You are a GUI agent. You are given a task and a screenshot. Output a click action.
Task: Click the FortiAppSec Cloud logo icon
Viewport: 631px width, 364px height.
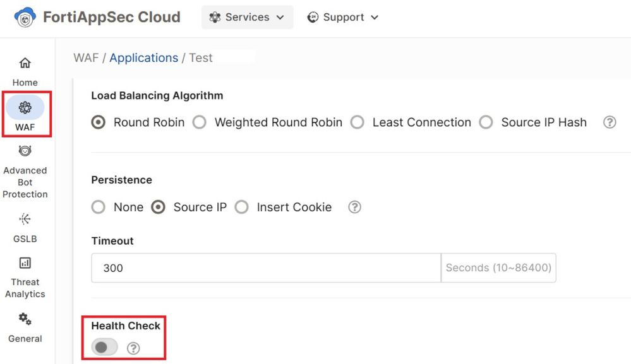click(x=25, y=18)
